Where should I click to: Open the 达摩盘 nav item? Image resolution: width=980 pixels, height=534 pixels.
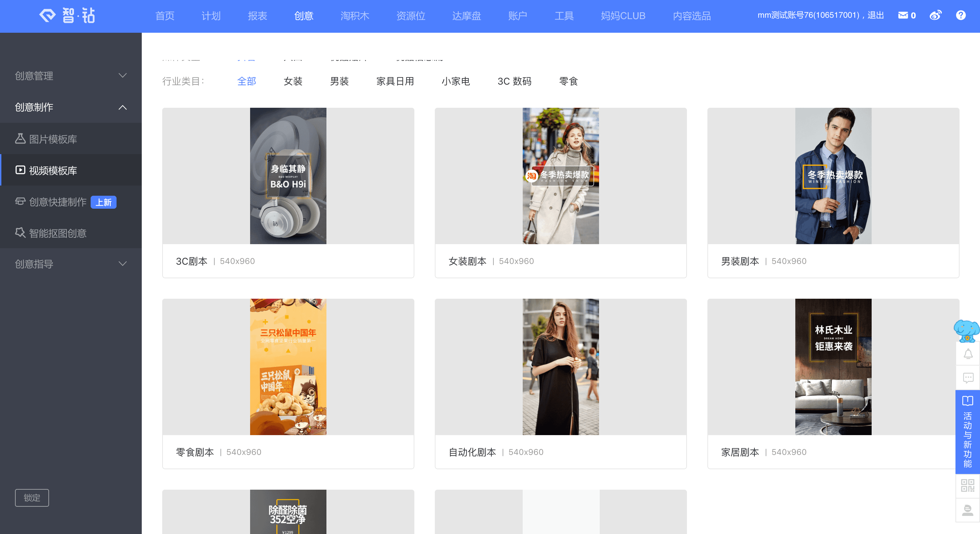click(467, 16)
